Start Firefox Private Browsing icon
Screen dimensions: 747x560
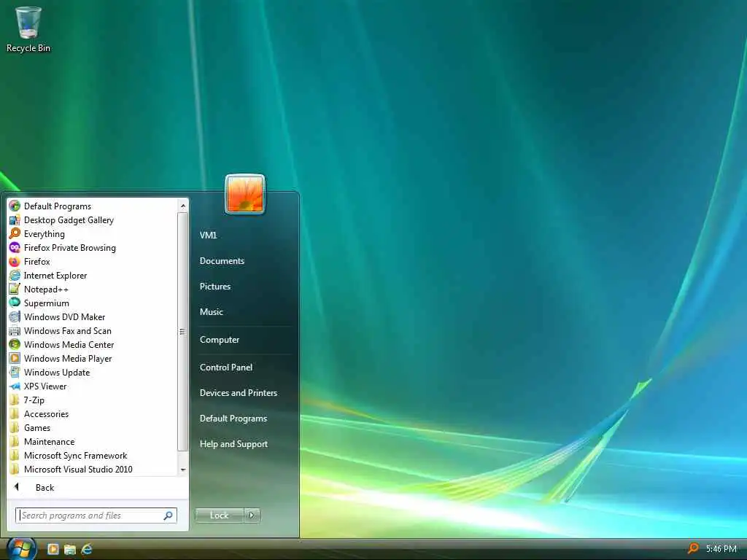coord(15,247)
